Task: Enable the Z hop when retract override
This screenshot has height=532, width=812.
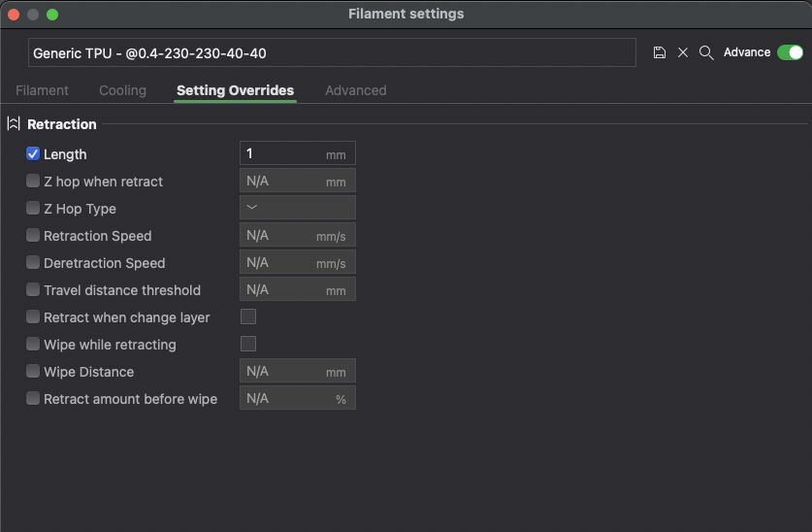Action: (33, 182)
